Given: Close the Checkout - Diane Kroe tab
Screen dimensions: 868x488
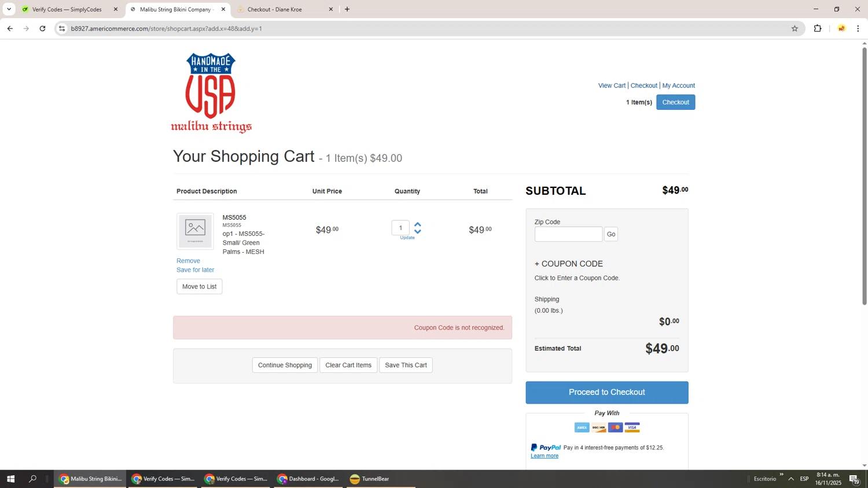Looking at the screenshot, I should click(331, 9).
